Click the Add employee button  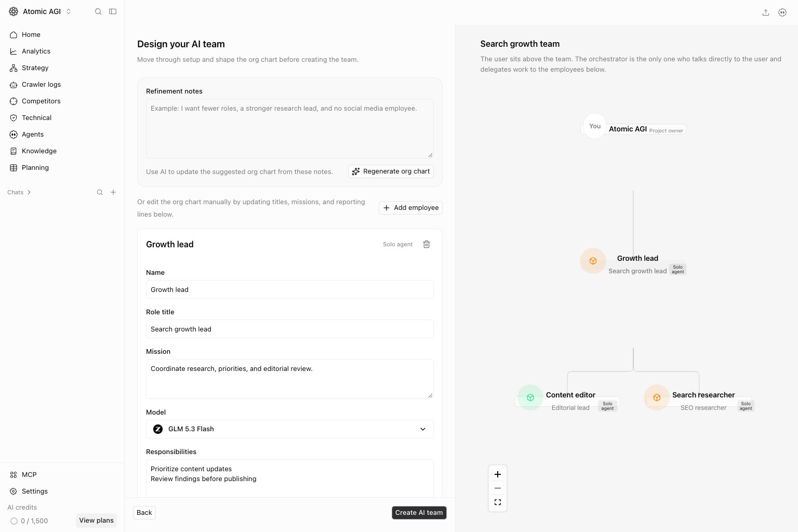pos(411,208)
